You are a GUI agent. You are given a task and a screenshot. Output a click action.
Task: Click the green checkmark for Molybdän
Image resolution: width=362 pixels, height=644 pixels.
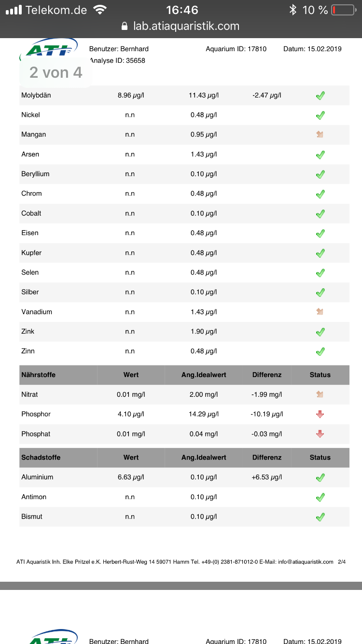pyautogui.click(x=320, y=96)
